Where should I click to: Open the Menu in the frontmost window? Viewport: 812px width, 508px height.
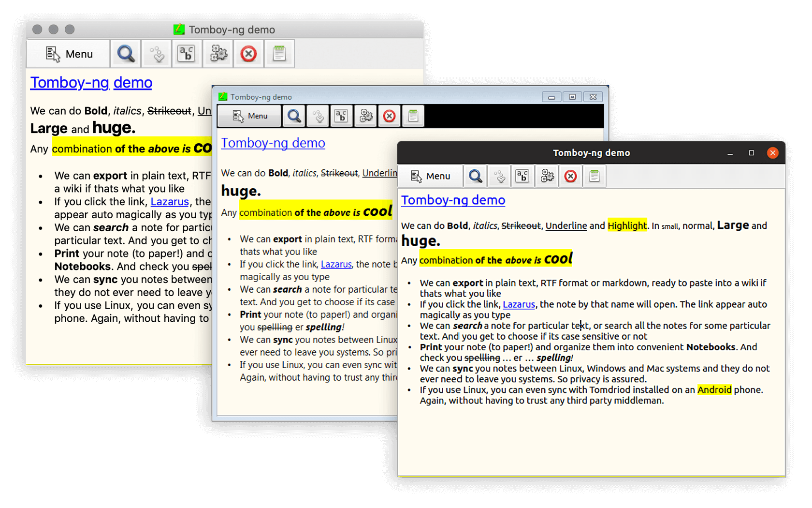[430, 176]
